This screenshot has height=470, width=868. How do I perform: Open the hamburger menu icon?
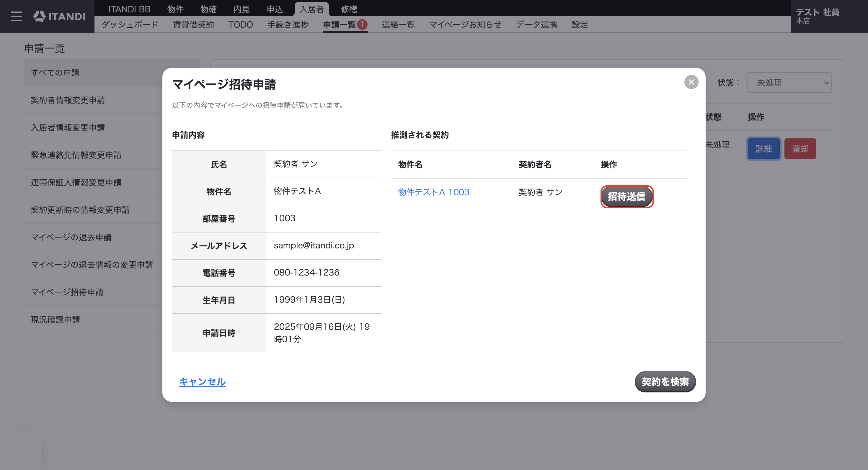click(16, 16)
